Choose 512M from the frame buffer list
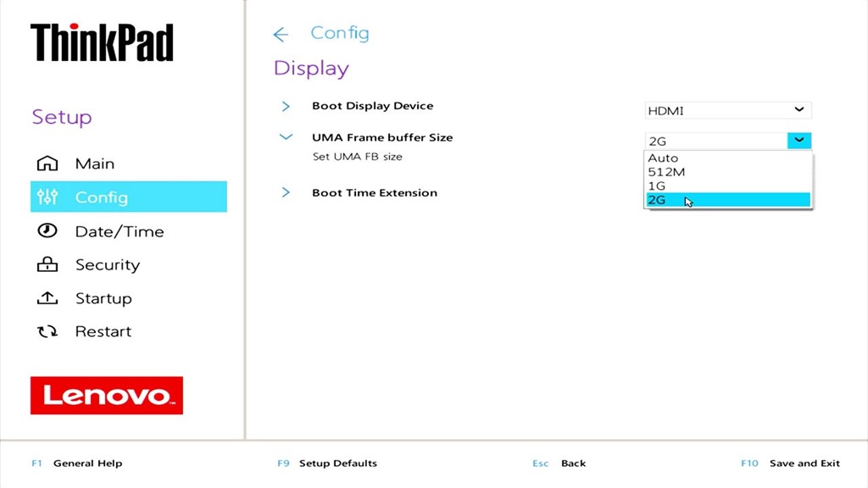The height and width of the screenshot is (488, 868). [728, 172]
